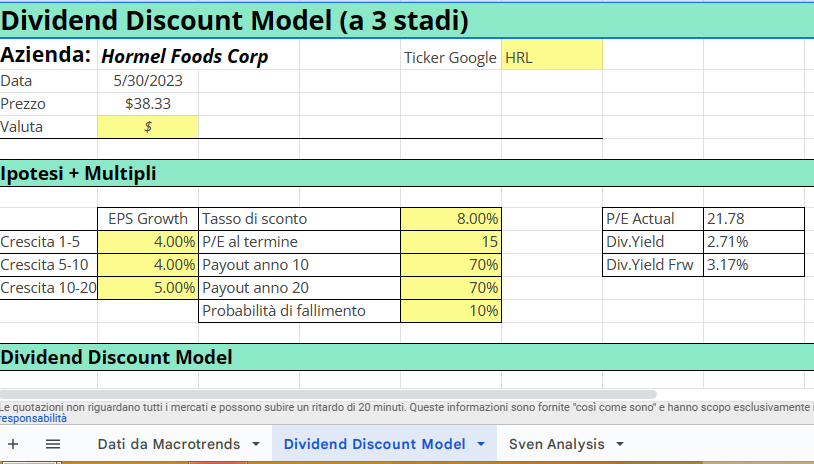The width and height of the screenshot is (814, 464).
Task: Select Payout anno 20 value cell
Action: [451, 288]
